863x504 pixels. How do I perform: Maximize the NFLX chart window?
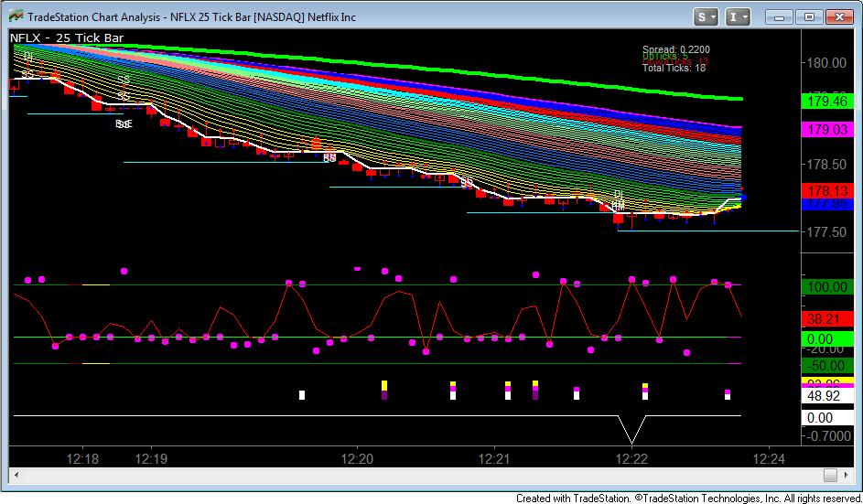[809, 17]
